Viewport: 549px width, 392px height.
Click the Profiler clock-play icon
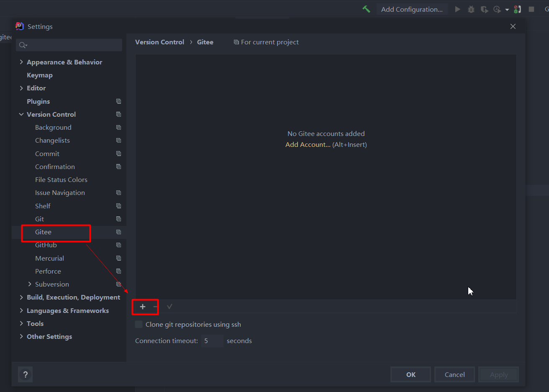click(x=497, y=9)
